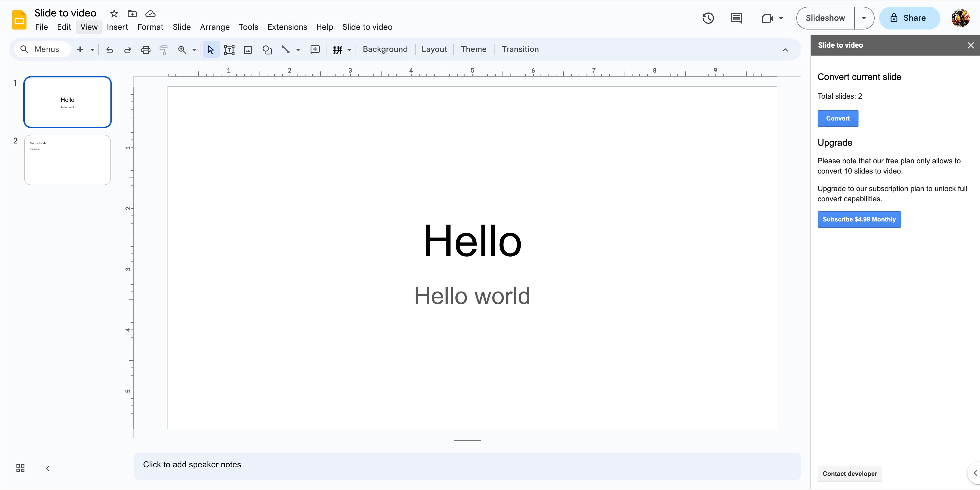The image size is (980, 490).
Task: Toggle the grid view button
Action: pyautogui.click(x=20, y=468)
